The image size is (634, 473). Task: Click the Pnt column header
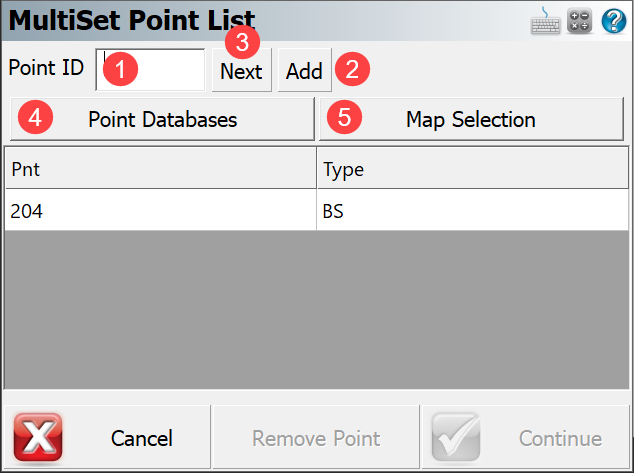(161, 169)
